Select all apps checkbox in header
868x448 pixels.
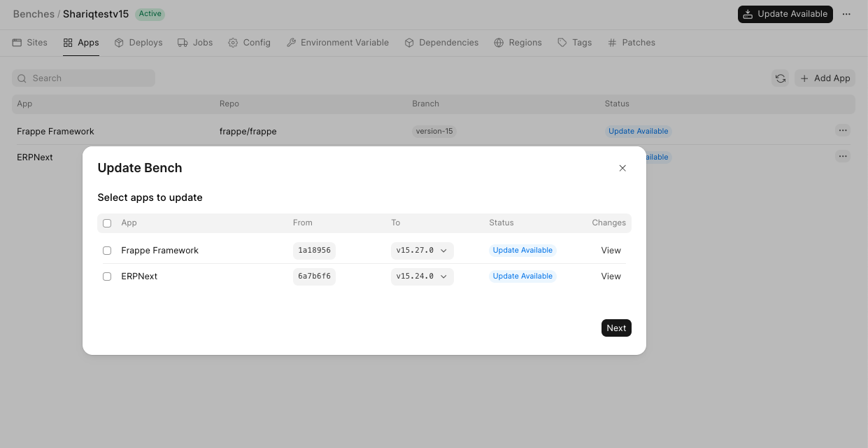click(107, 223)
